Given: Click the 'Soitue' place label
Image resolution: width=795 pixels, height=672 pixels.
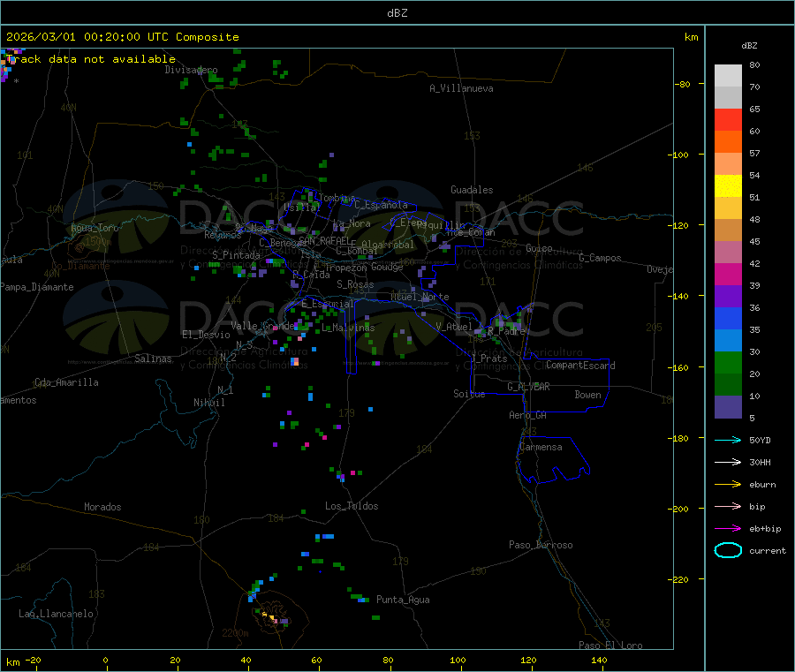Looking at the screenshot, I should [x=469, y=394].
